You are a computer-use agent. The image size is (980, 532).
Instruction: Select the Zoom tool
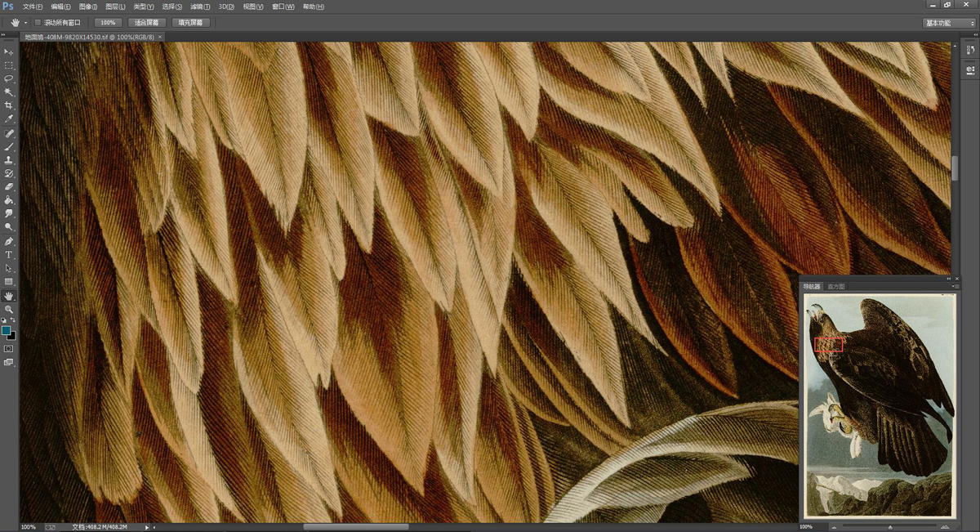pyautogui.click(x=9, y=310)
